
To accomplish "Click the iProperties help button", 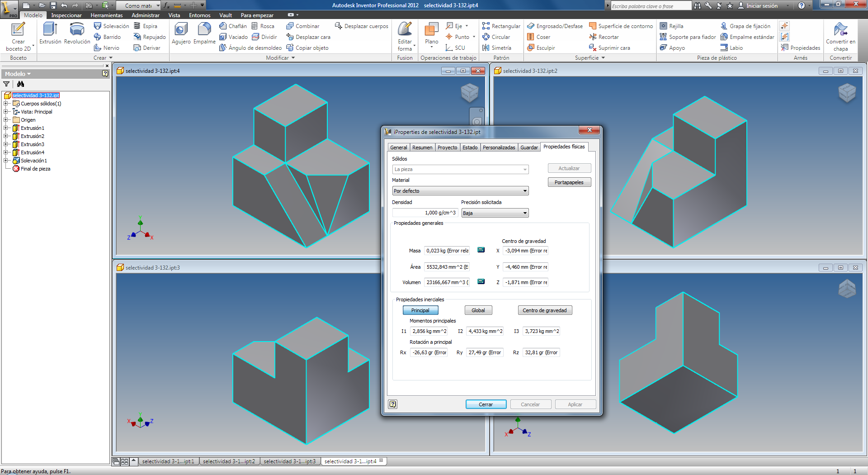I will [x=393, y=404].
